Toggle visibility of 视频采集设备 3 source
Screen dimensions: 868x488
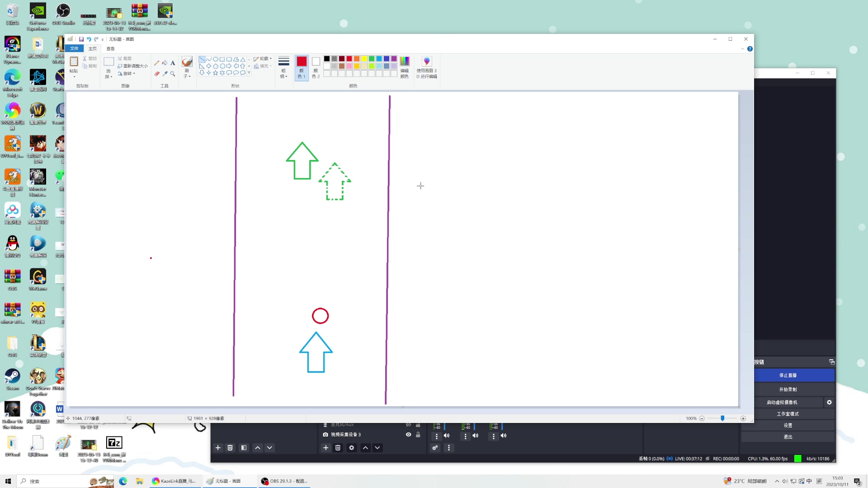click(408, 435)
